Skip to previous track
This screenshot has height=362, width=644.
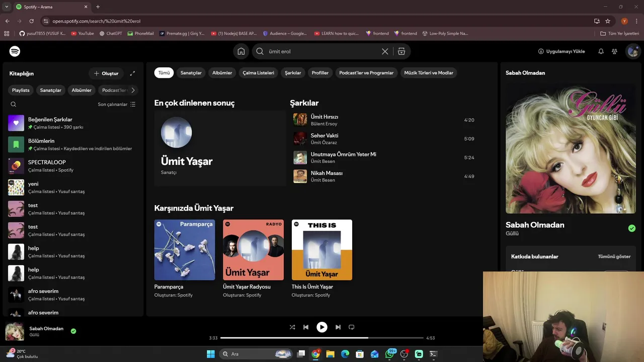pyautogui.click(x=306, y=327)
